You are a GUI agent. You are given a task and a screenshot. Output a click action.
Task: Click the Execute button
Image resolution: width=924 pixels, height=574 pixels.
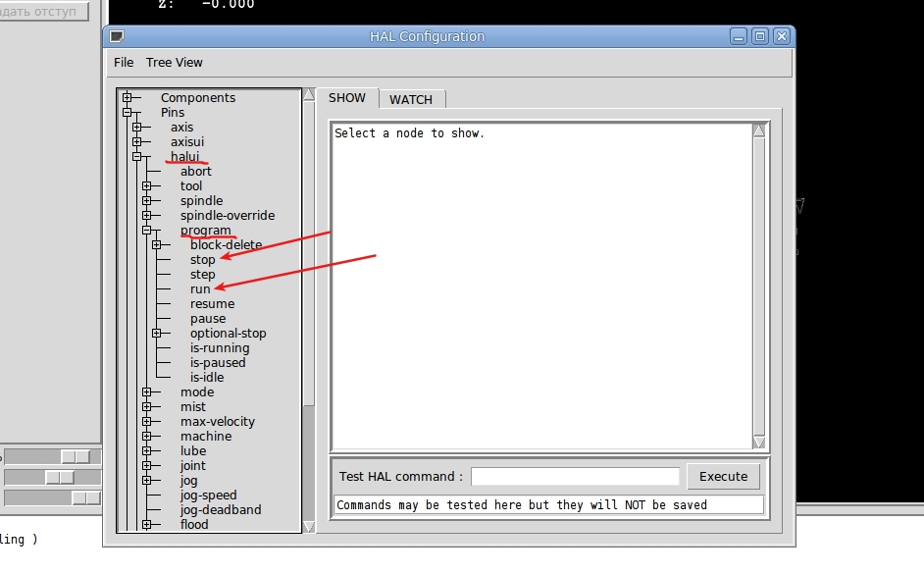click(723, 476)
